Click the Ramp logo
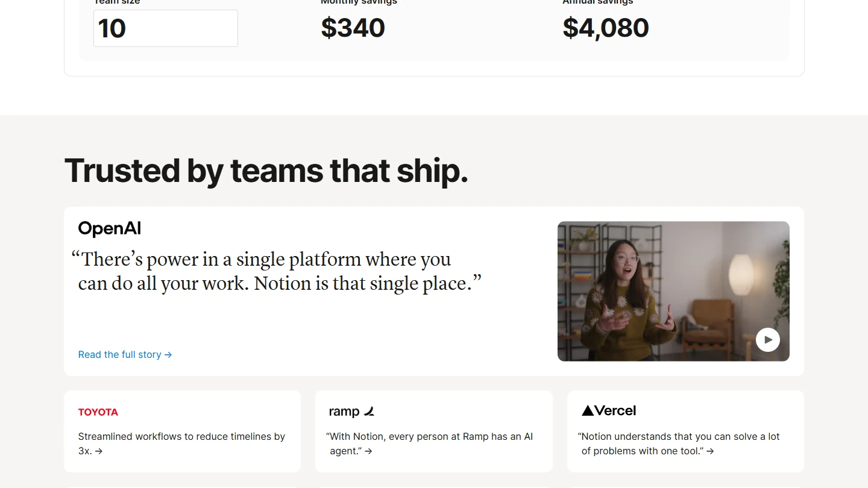Screen dimensions: 868x488 click(x=352, y=411)
